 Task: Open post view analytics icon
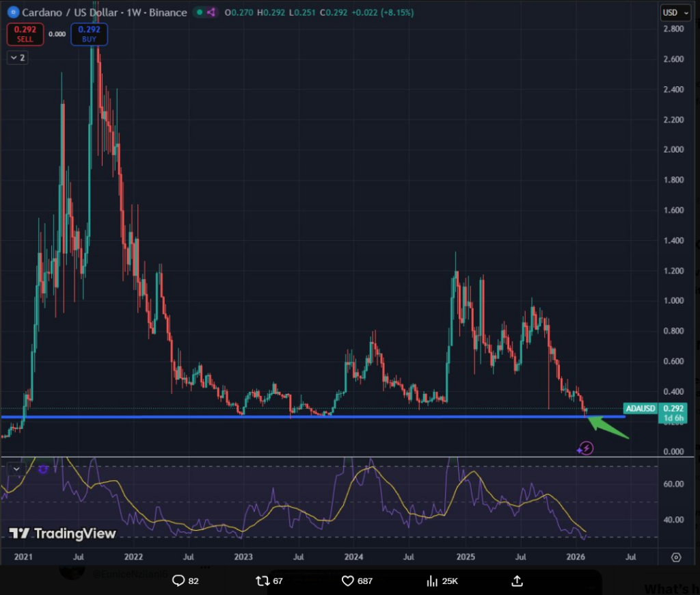(432, 581)
